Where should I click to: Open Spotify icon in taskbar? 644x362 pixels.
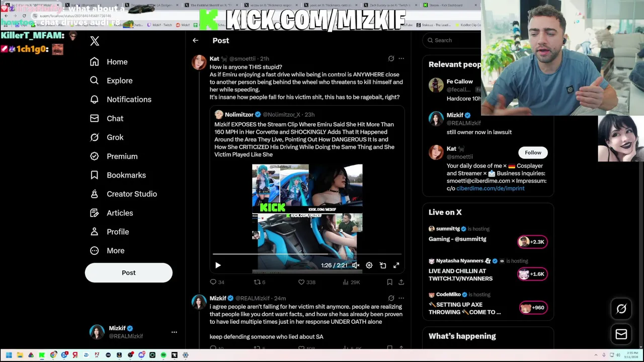click(x=164, y=355)
